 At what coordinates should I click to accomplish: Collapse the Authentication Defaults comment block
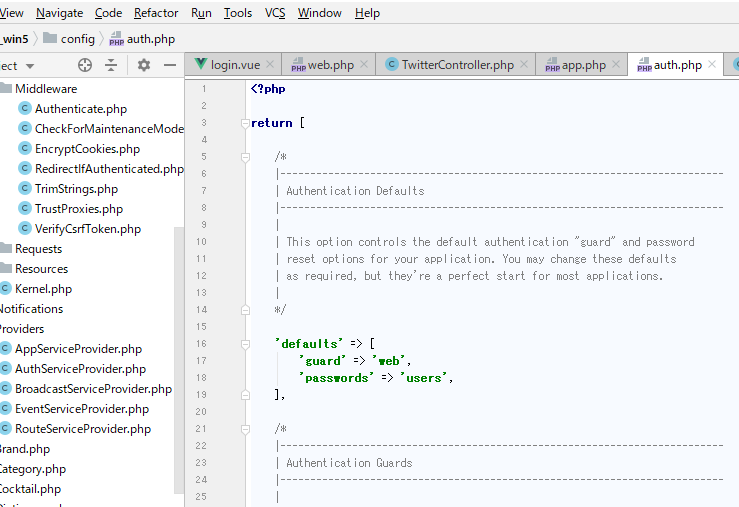[x=245, y=157]
